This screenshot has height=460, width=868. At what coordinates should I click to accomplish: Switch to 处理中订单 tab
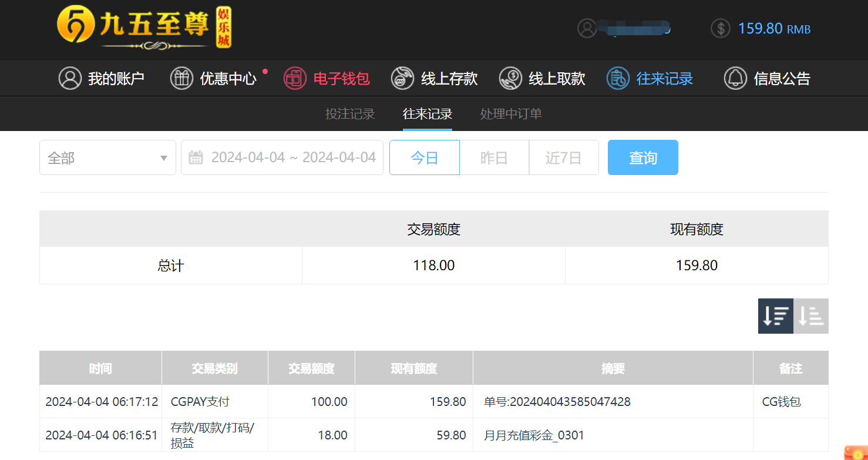pyautogui.click(x=511, y=114)
